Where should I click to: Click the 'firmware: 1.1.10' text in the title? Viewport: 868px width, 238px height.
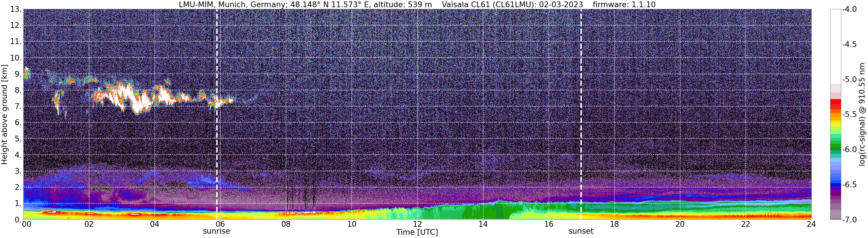(624, 5)
